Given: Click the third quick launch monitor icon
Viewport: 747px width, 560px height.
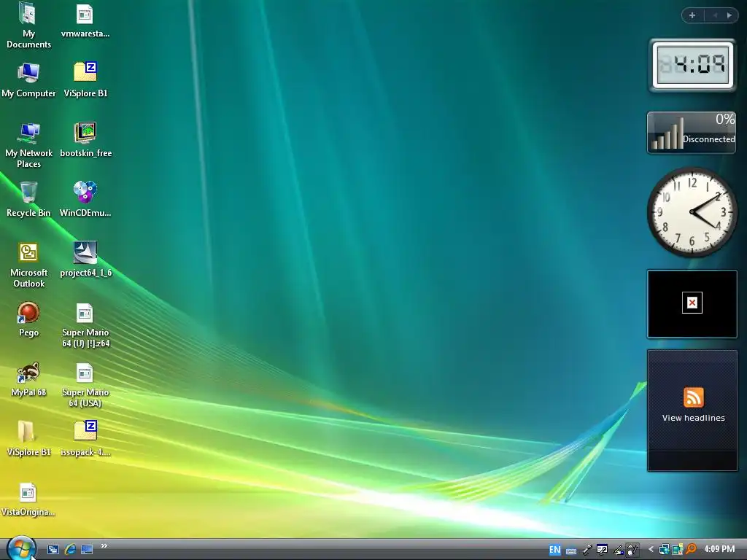Looking at the screenshot, I should 87,550.
